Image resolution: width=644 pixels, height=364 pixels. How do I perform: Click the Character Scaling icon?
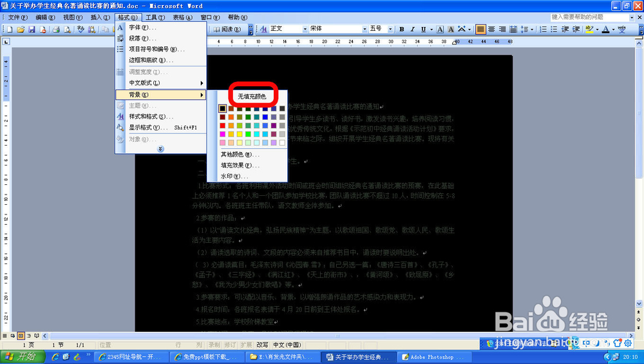click(462, 29)
